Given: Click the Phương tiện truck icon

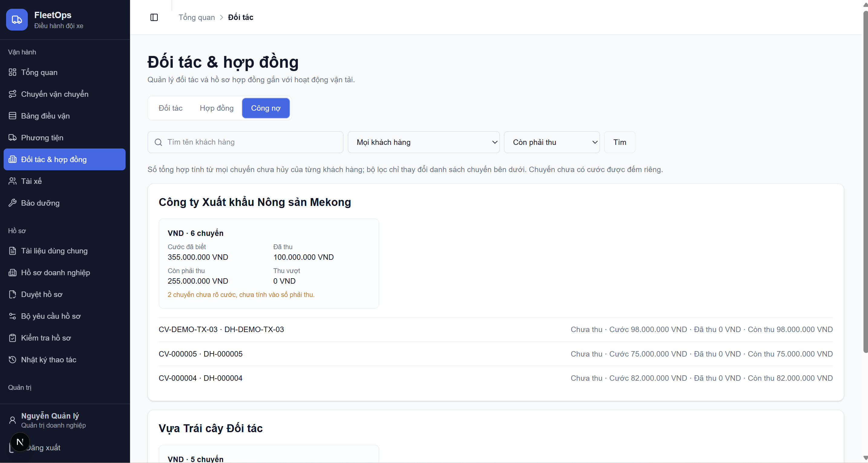Looking at the screenshot, I should point(12,137).
